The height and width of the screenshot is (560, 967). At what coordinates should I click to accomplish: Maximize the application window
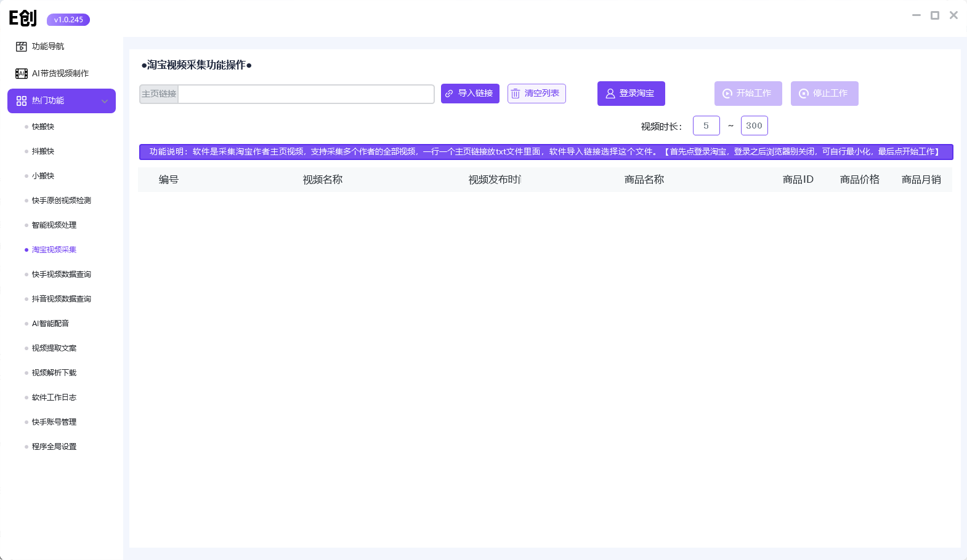pyautogui.click(x=935, y=15)
